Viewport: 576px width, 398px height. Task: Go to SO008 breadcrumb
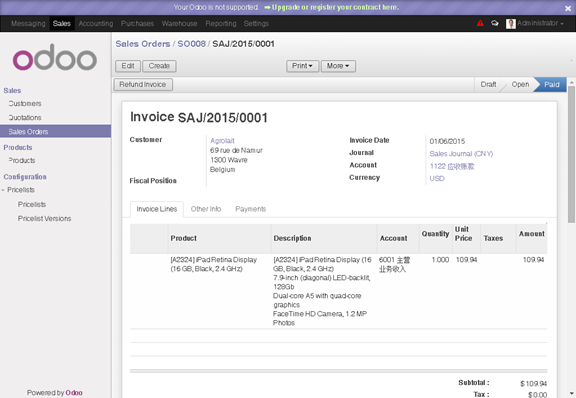coord(191,44)
